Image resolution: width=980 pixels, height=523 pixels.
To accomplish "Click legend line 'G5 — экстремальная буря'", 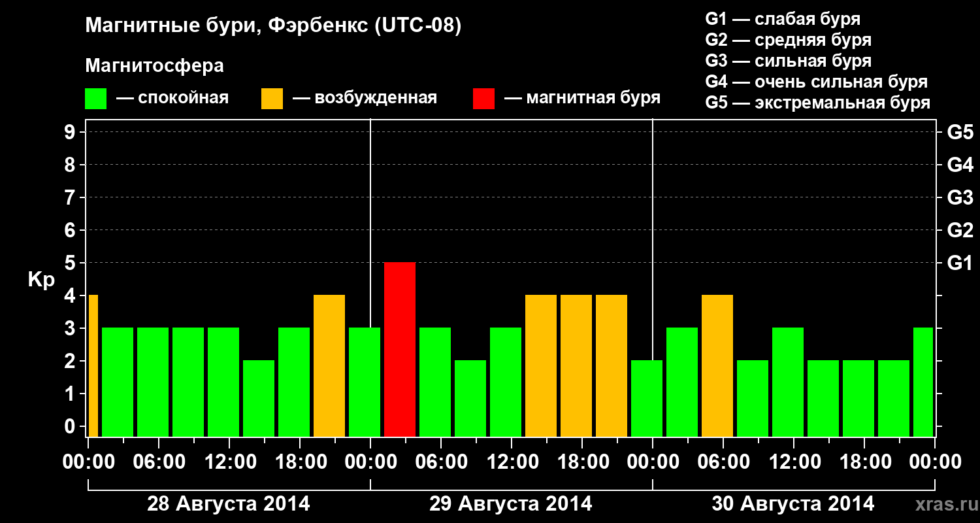I will (818, 103).
